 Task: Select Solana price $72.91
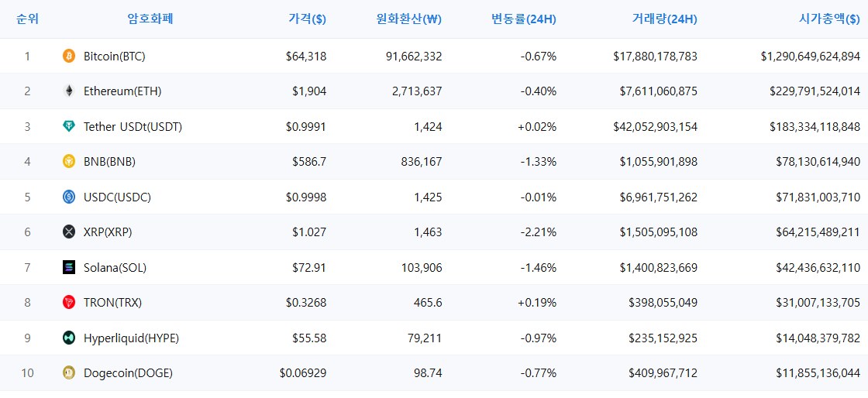pos(309,268)
